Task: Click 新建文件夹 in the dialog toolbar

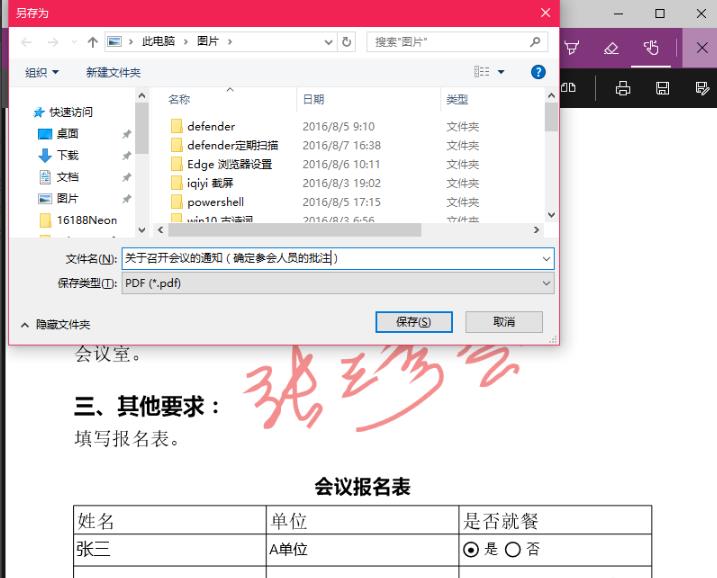Action: coord(113,72)
